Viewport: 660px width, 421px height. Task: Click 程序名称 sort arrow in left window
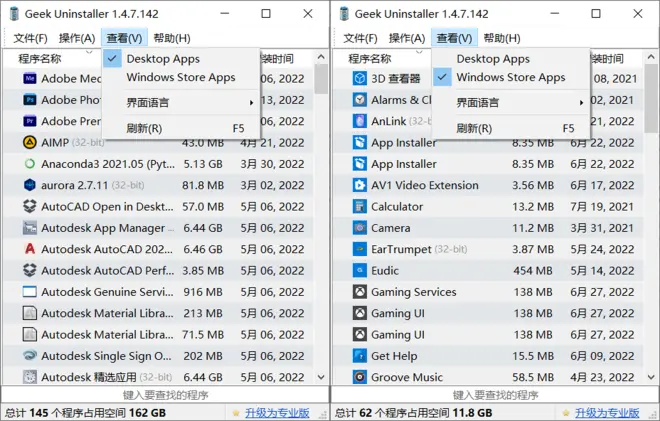tap(89, 52)
